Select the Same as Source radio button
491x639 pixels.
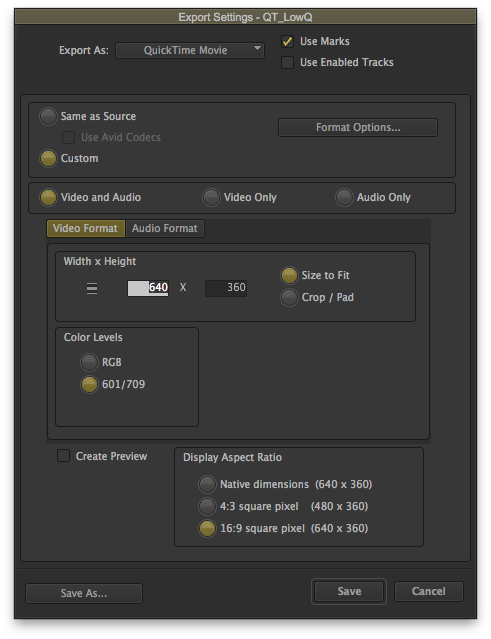[48, 116]
